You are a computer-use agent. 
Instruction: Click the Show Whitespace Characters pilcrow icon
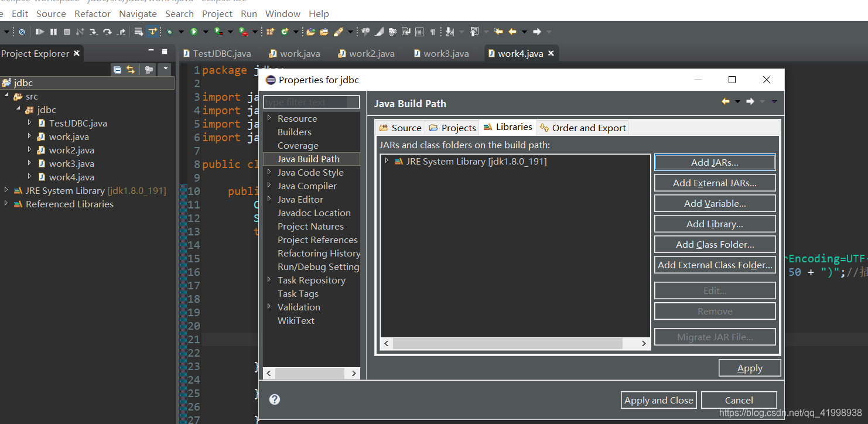433,32
